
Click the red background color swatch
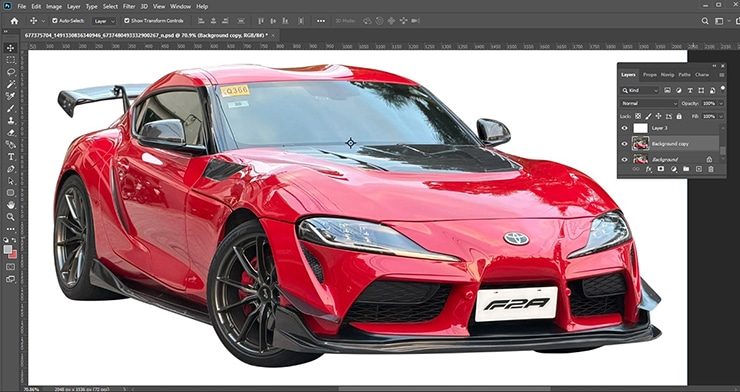pyautogui.click(x=14, y=254)
